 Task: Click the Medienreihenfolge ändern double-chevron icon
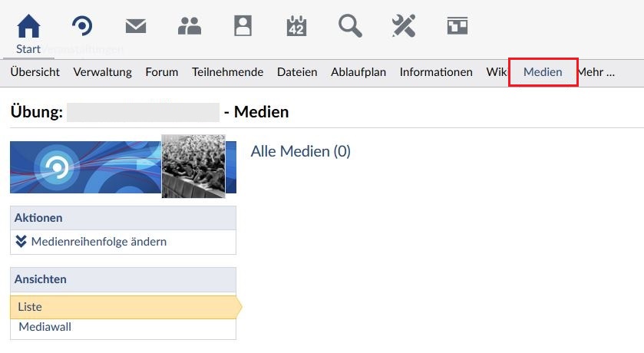coord(21,242)
